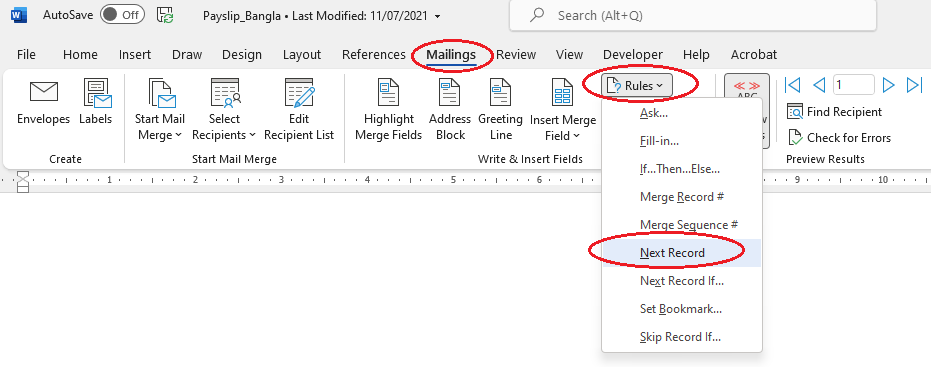
Task: Open the Review tab
Action: point(516,55)
